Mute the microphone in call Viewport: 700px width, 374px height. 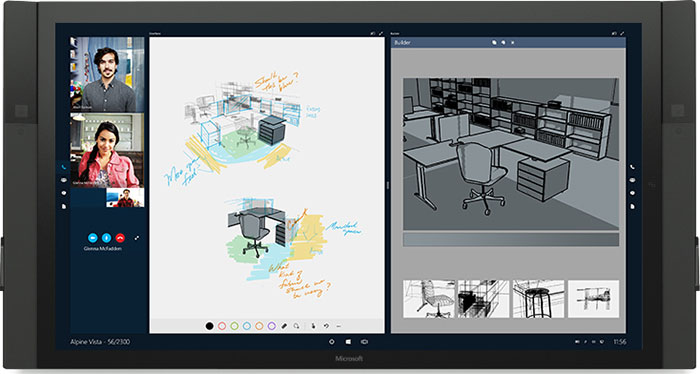point(106,238)
